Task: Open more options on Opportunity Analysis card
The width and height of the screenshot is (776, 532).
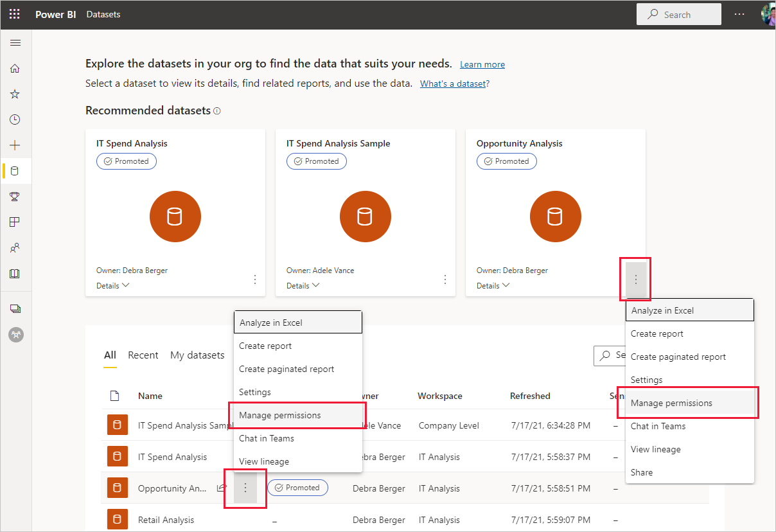Action: [x=635, y=279]
